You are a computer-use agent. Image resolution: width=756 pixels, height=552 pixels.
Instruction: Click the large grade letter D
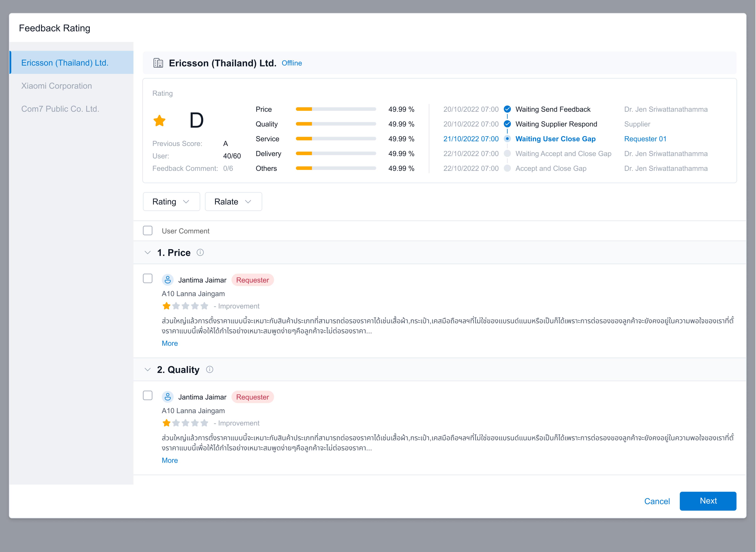click(x=196, y=120)
